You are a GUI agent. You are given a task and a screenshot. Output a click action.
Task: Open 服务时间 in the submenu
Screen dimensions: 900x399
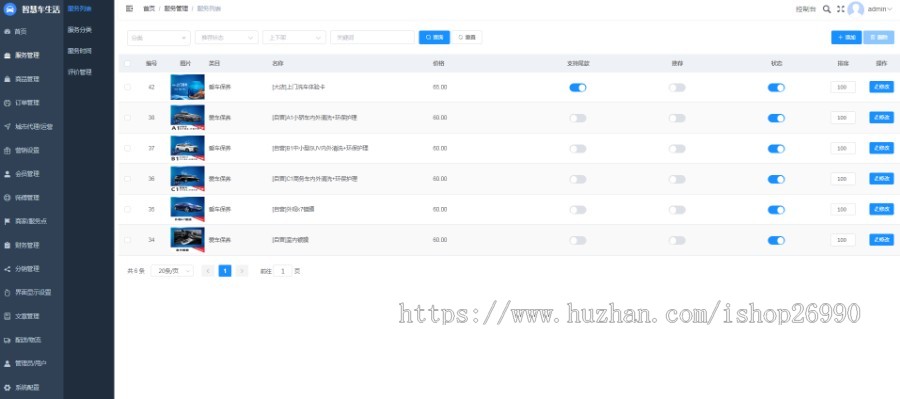[x=79, y=51]
